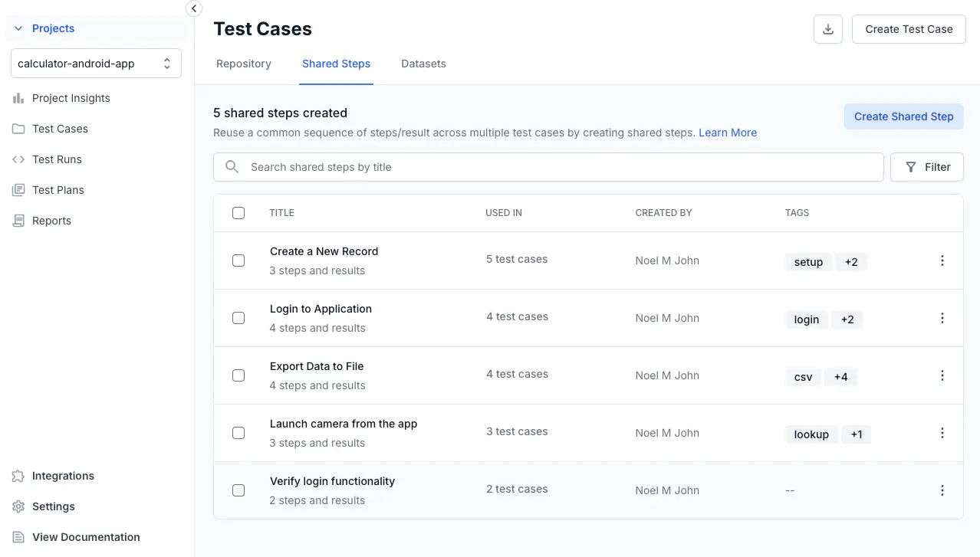Select the Login to Application checkbox
Screen dimensions: 980x557
238,318
